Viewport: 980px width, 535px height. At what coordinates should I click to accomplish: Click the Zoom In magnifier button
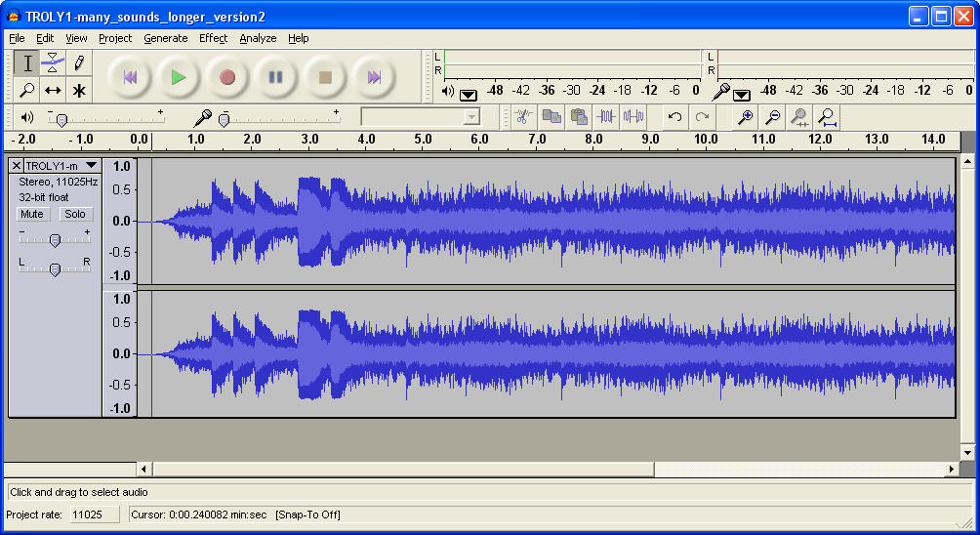click(x=745, y=117)
